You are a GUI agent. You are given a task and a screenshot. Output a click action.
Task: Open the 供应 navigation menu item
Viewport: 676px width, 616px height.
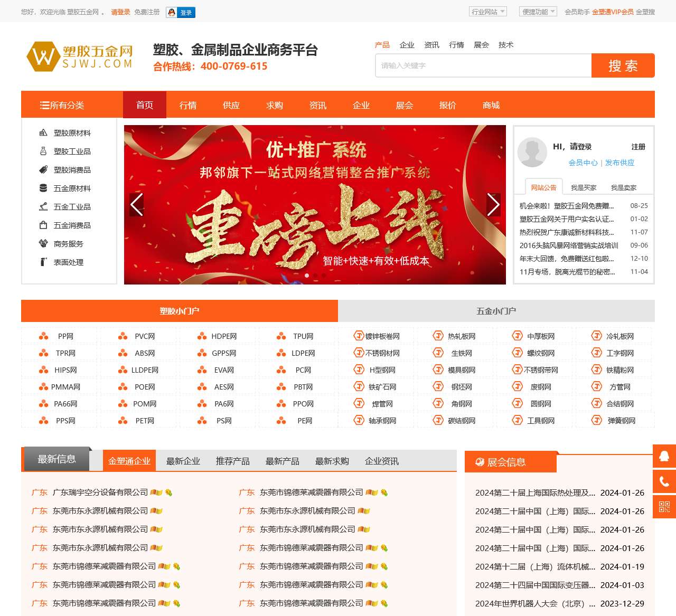click(x=231, y=105)
